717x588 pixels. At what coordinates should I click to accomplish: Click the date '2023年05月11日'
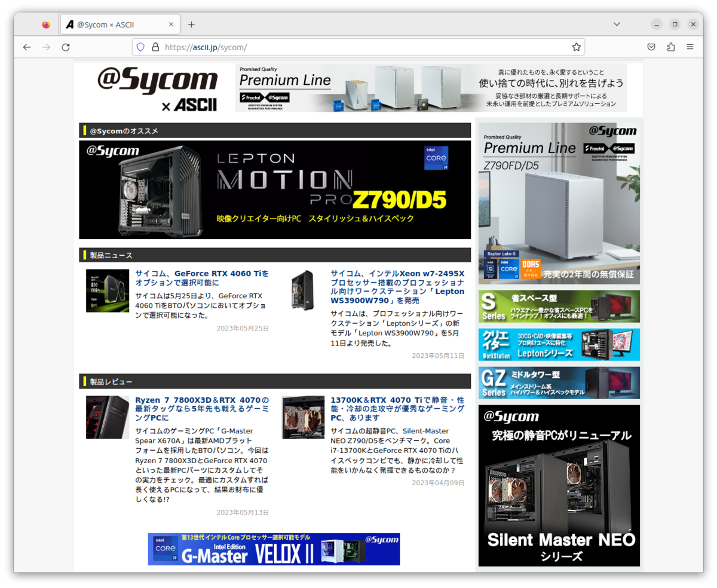[438, 356]
